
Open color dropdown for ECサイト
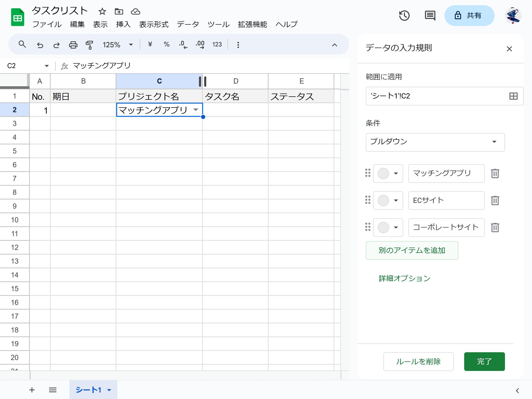(x=388, y=200)
